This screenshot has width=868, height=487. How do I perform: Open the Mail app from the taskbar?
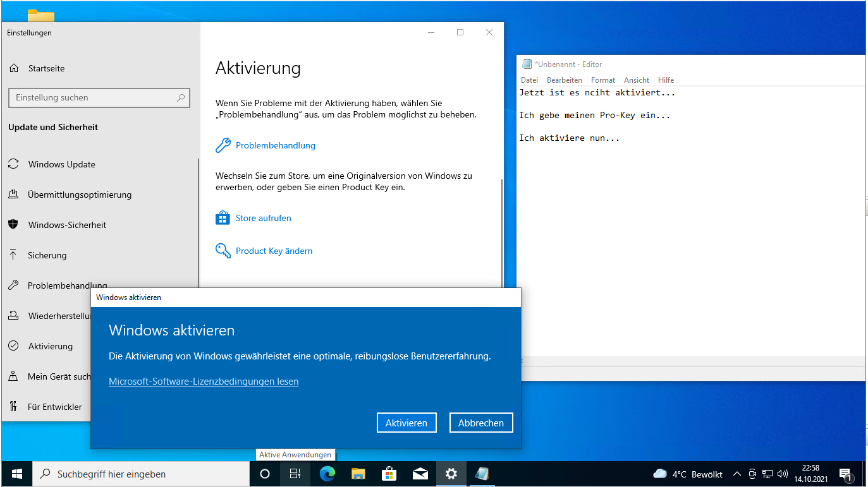click(420, 474)
